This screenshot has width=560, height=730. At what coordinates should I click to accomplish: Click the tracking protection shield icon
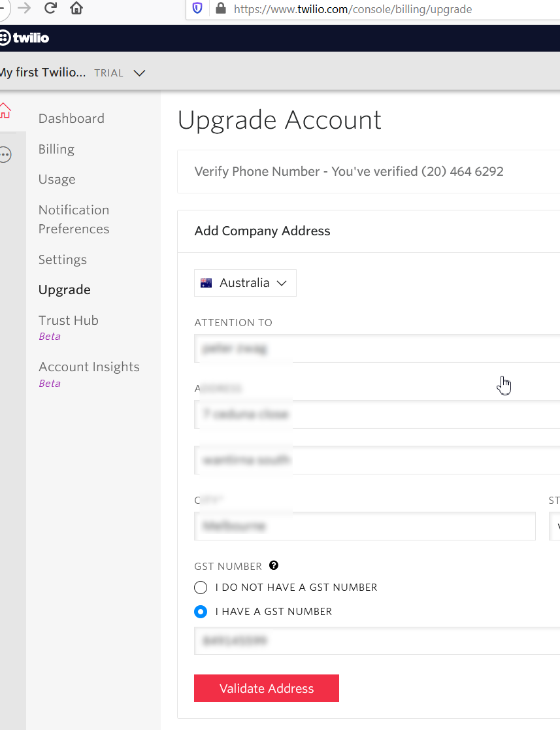[x=197, y=9]
